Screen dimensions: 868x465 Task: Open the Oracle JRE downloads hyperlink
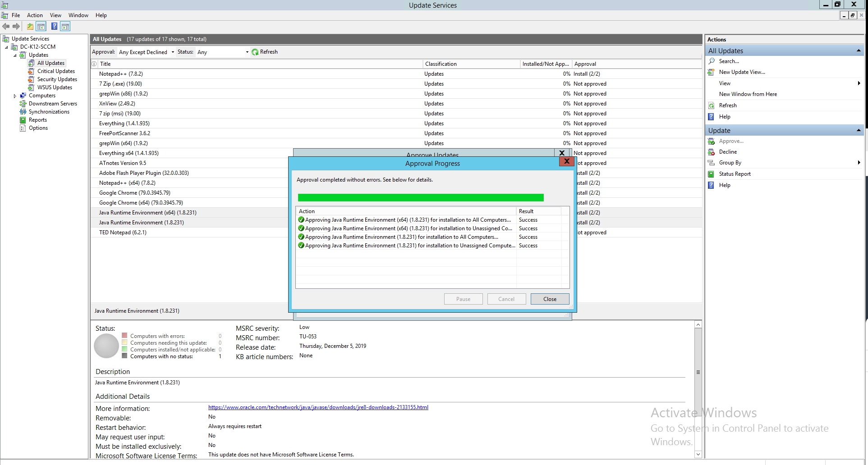pyautogui.click(x=318, y=407)
